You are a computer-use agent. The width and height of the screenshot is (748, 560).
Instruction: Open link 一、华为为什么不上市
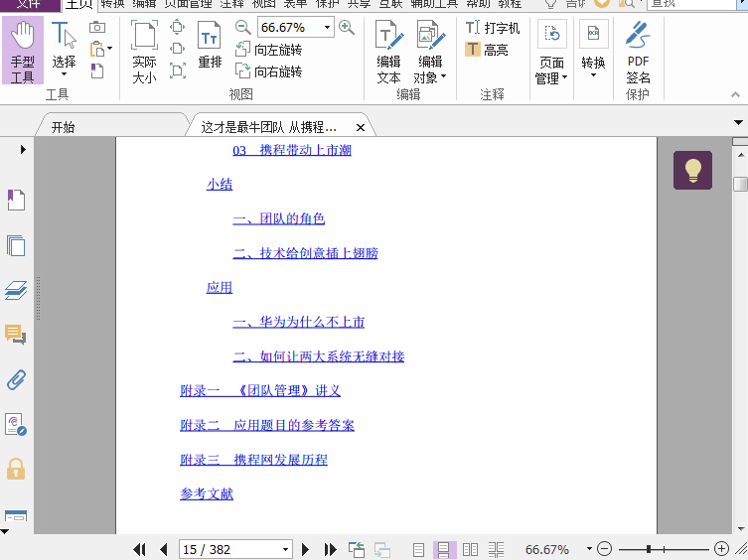pos(299,322)
